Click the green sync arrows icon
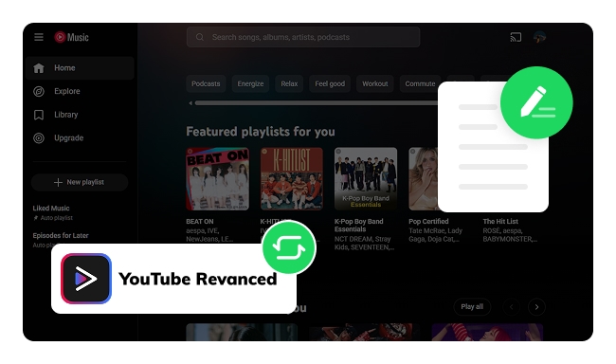 coord(289,247)
